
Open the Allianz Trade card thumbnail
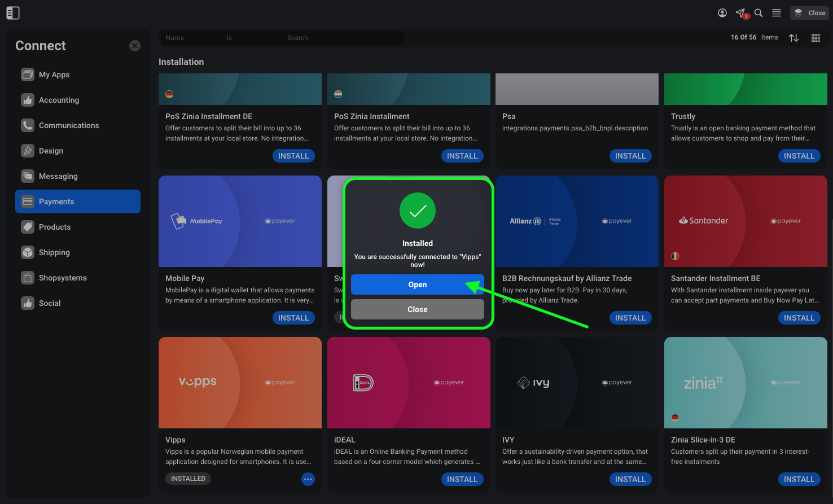[577, 221]
